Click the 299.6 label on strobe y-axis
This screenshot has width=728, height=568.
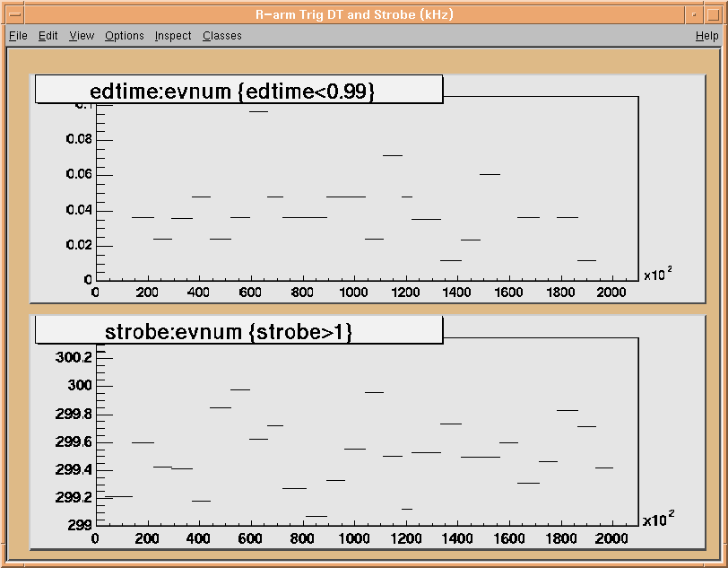click(74, 442)
